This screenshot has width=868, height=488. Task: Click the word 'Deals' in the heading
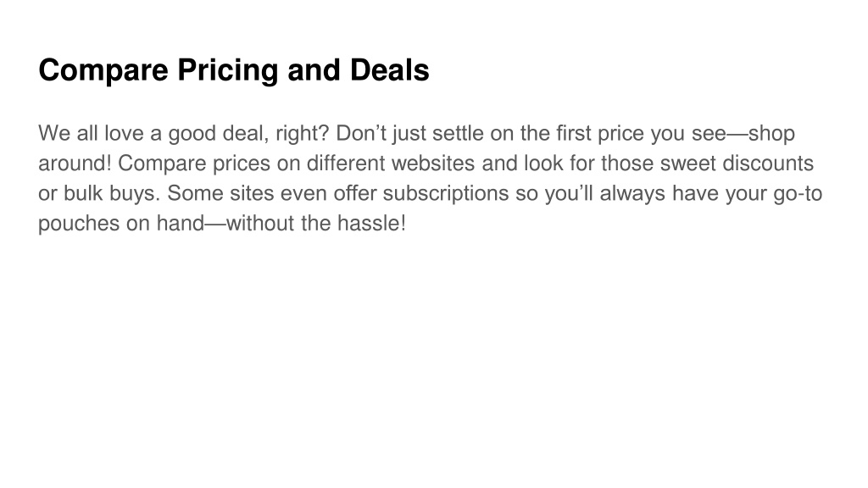390,69
